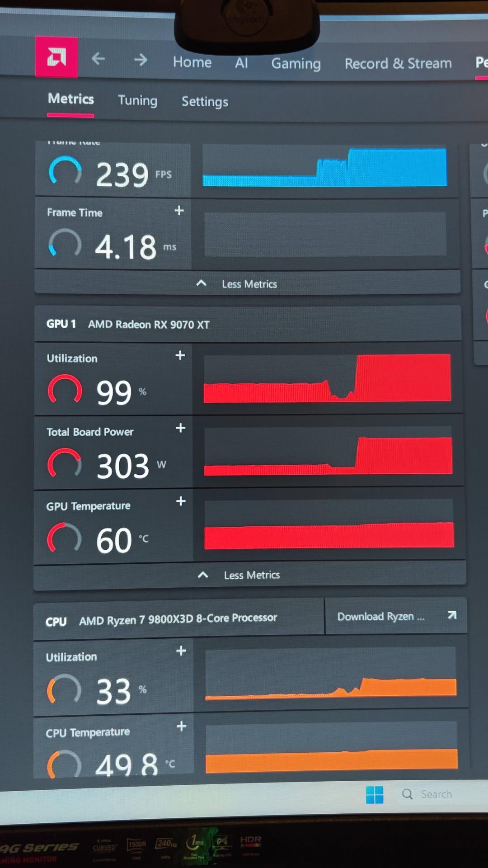Go back with the left arrow
Image resolution: width=488 pixels, height=868 pixels.
pos(98,59)
